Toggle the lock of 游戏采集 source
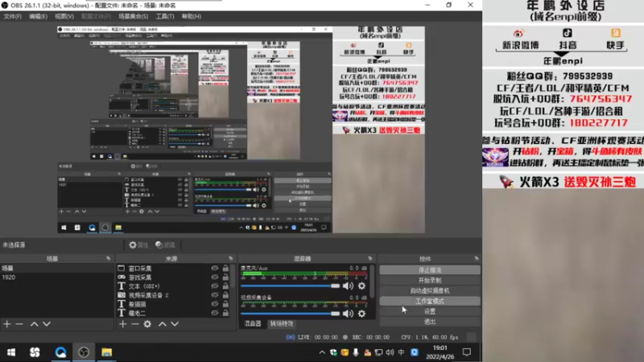The height and width of the screenshot is (362, 644). click(x=225, y=277)
